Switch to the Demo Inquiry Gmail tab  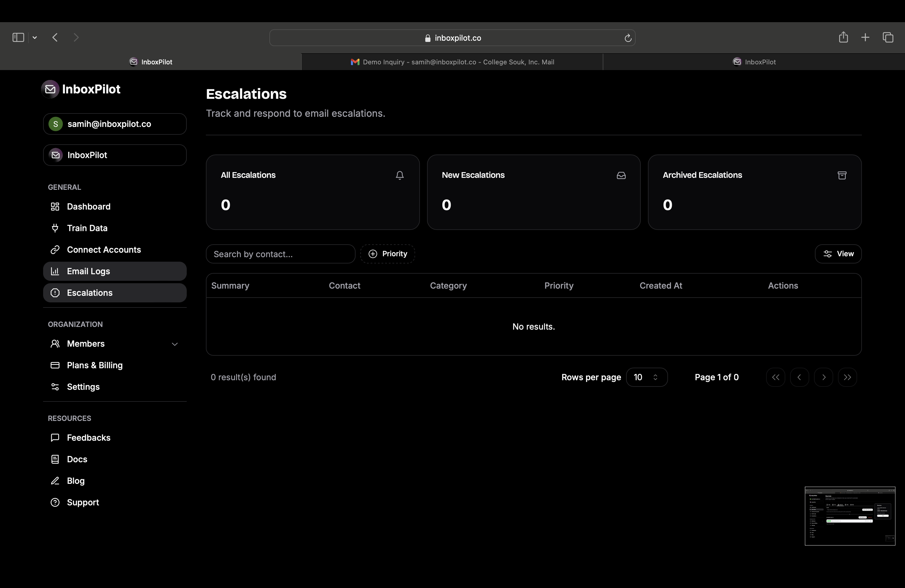(x=452, y=62)
